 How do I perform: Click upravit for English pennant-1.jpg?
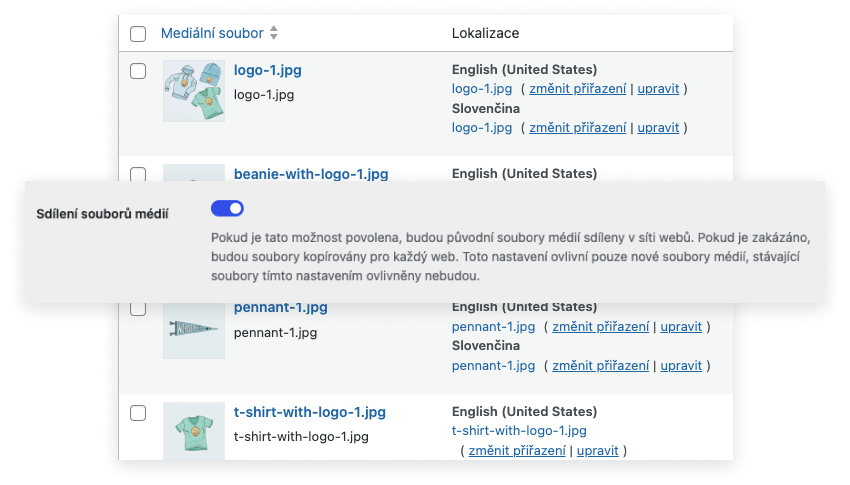click(x=681, y=327)
